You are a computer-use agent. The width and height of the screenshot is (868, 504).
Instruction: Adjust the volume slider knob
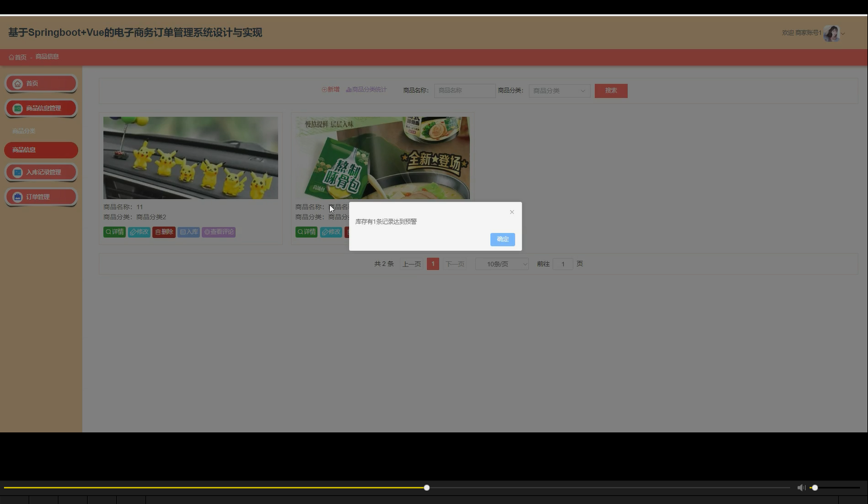tap(815, 487)
